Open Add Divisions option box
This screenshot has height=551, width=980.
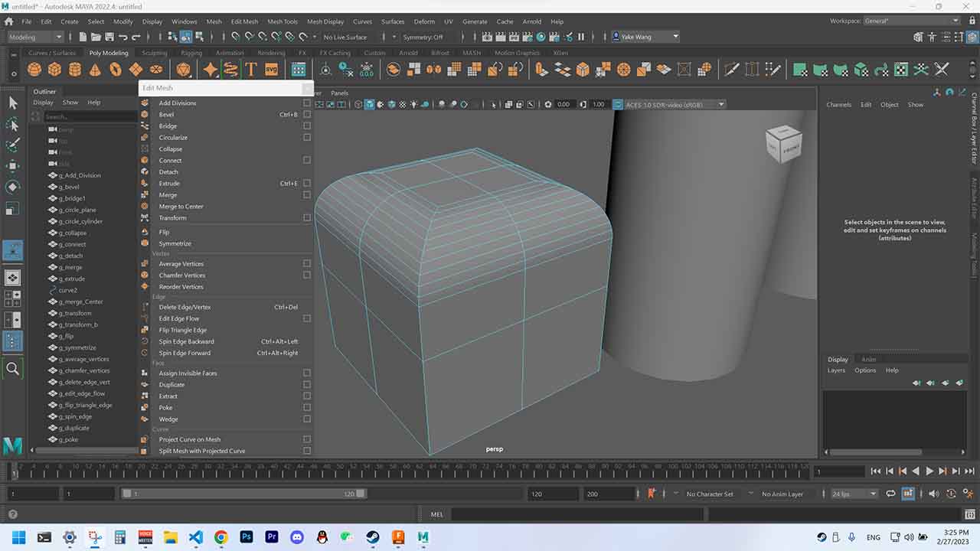[307, 103]
